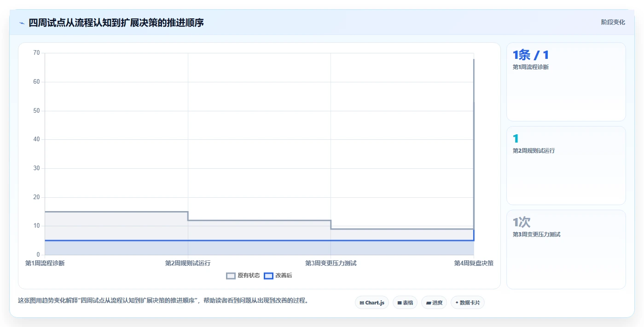
Task: Click the blue 改善后 legend swatch
Action: [x=268, y=276]
